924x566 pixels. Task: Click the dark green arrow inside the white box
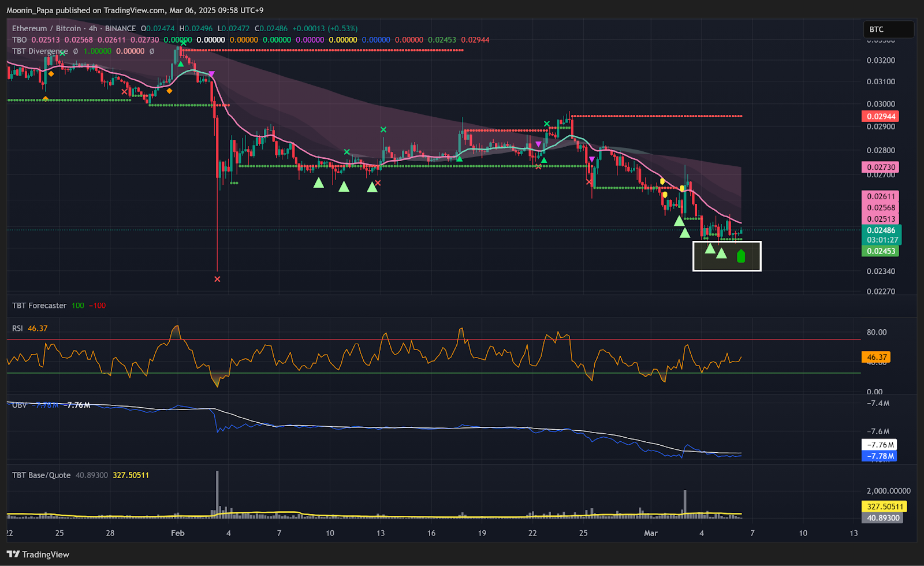pos(741,256)
